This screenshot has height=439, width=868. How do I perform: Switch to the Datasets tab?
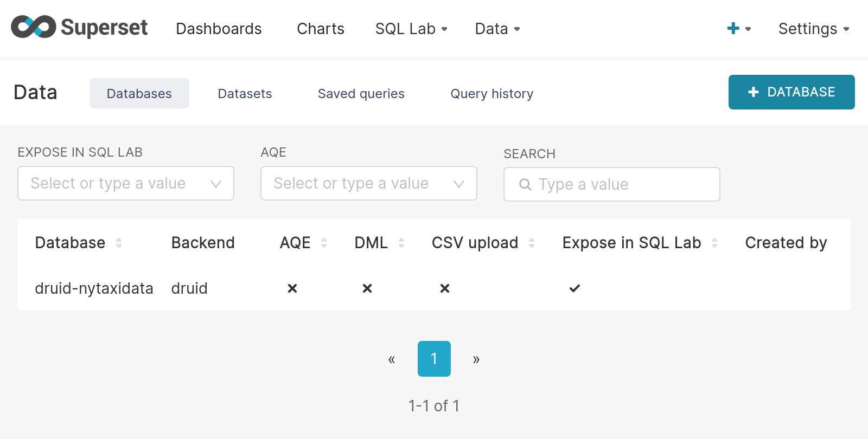pos(245,93)
